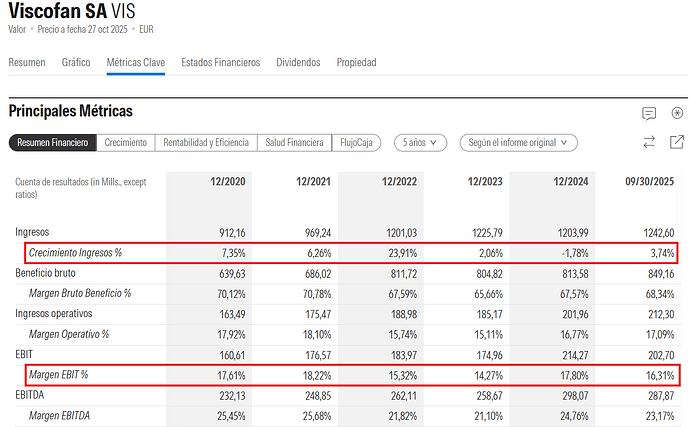Click the 12/2024 column header

pyautogui.click(x=572, y=181)
